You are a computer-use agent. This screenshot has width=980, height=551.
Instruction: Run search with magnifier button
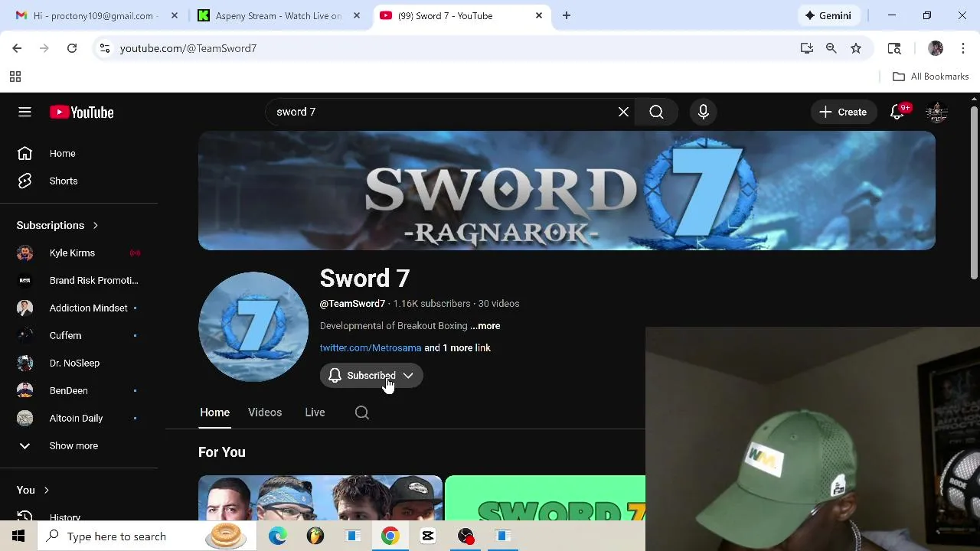click(656, 112)
